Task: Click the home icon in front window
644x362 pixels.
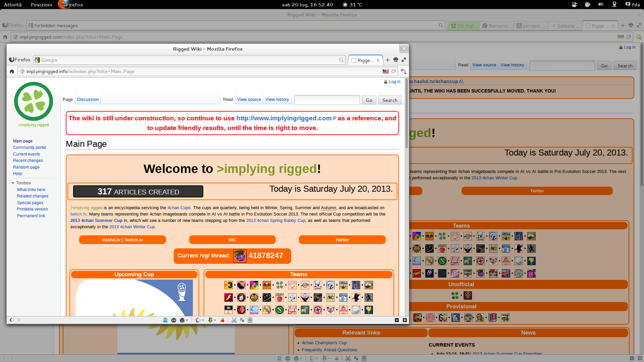Action: [12, 71]
